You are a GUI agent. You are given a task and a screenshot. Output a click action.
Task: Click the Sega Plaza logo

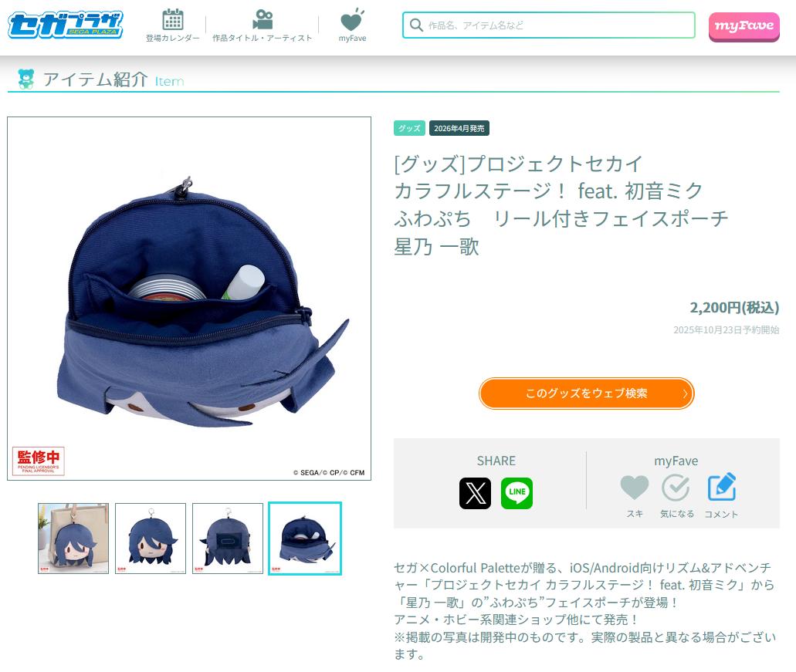(x=66, y=25)
